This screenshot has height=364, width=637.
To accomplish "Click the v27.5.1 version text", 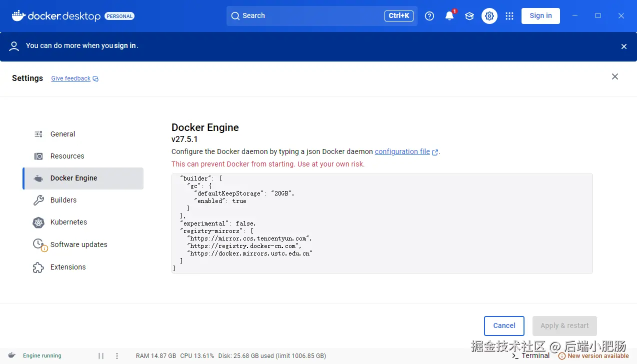I will [184, 139].
